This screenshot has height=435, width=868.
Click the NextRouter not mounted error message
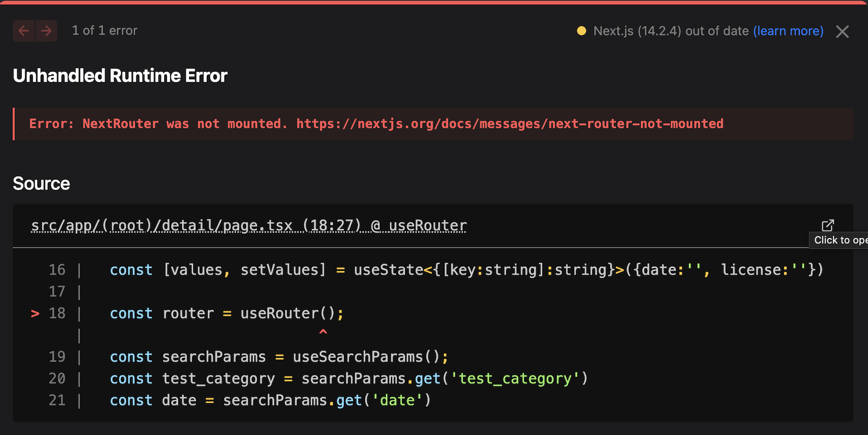(376, 124)
